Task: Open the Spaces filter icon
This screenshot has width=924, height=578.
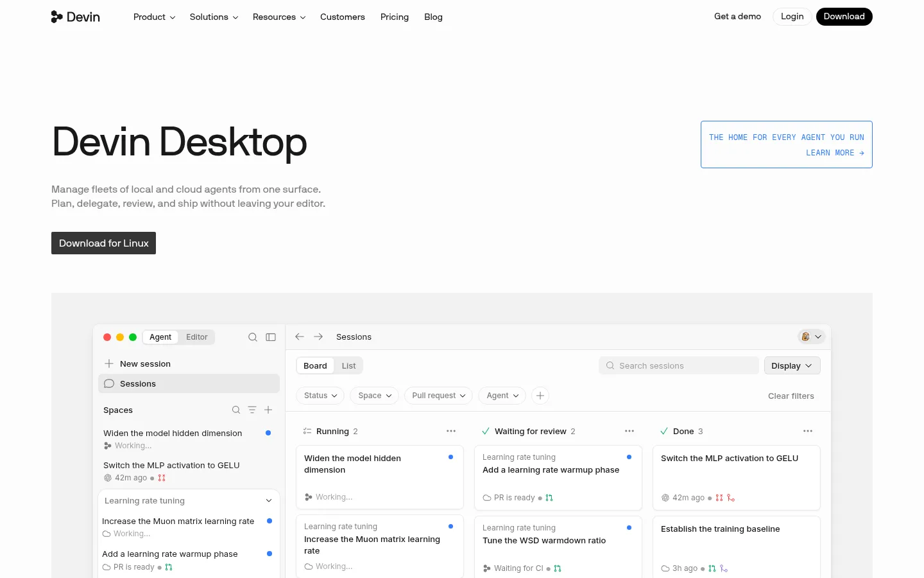Action: click(252, 410)
